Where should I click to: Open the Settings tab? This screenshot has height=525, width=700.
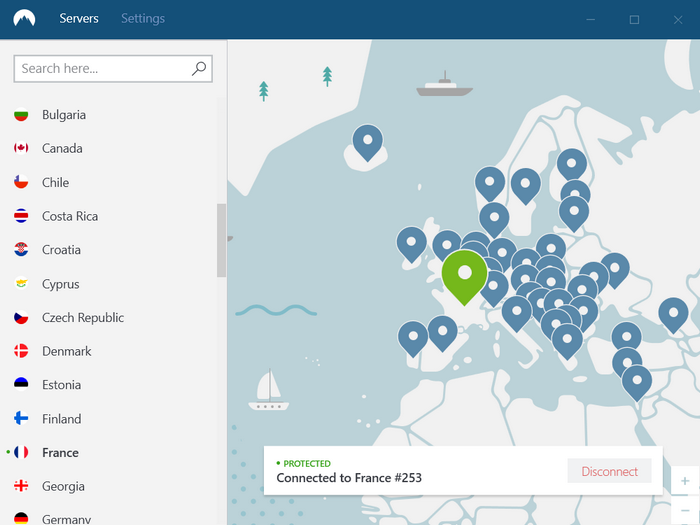coord(143,18)
